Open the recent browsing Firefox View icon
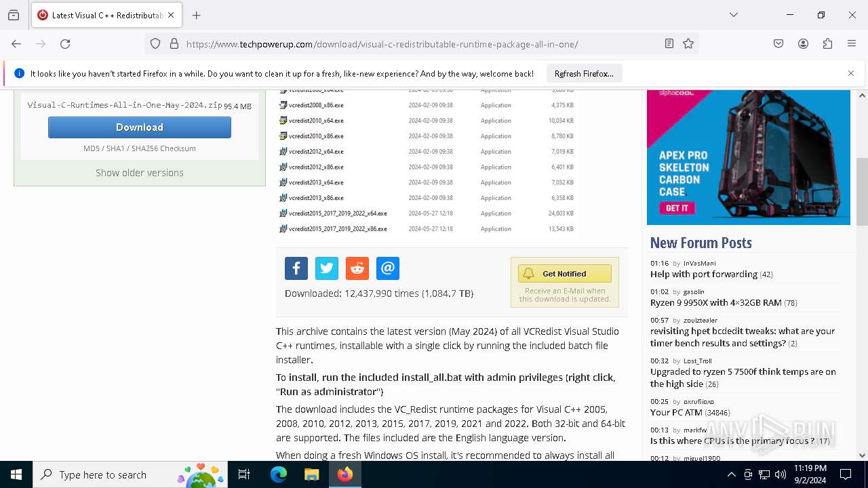The height and width of the screenshot is (488, 868). (14, 15)
